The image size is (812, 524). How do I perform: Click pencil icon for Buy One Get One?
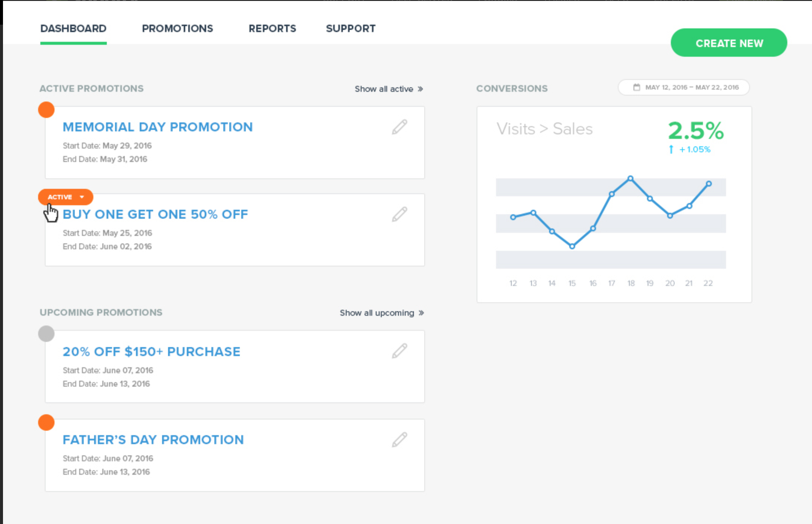coord(399,215)
